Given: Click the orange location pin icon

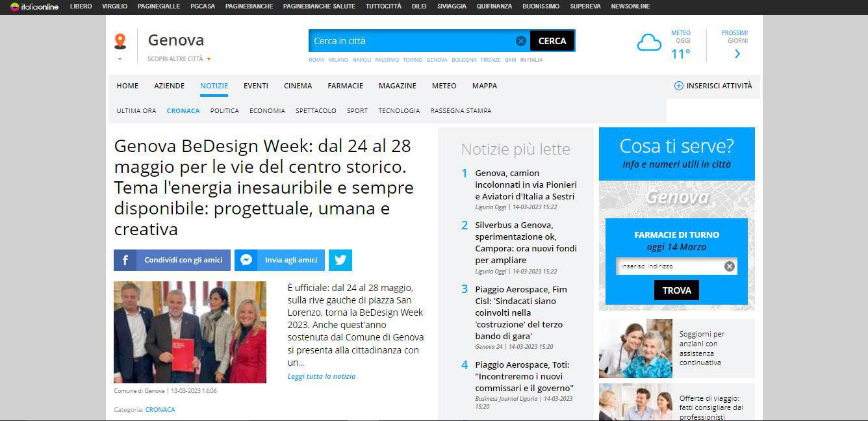Looking at the screenshot, I should 120,42.
